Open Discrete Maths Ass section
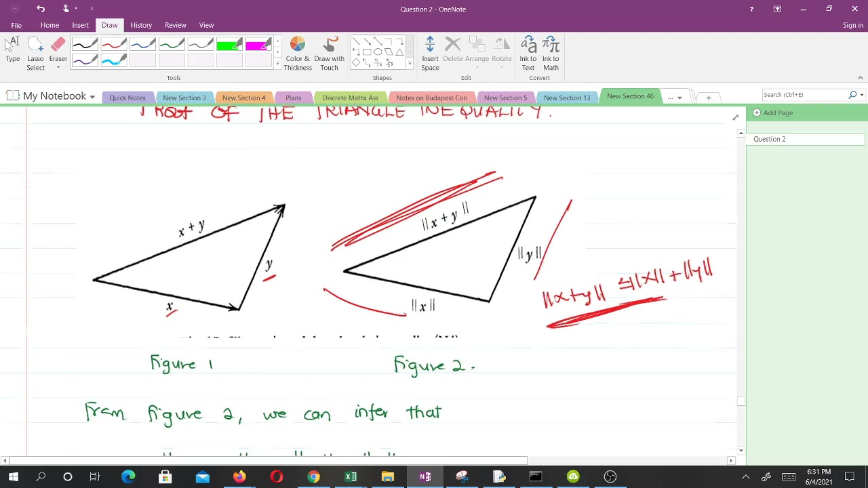Viewport: 868px width, 488px height. click(x=350, y=98)
